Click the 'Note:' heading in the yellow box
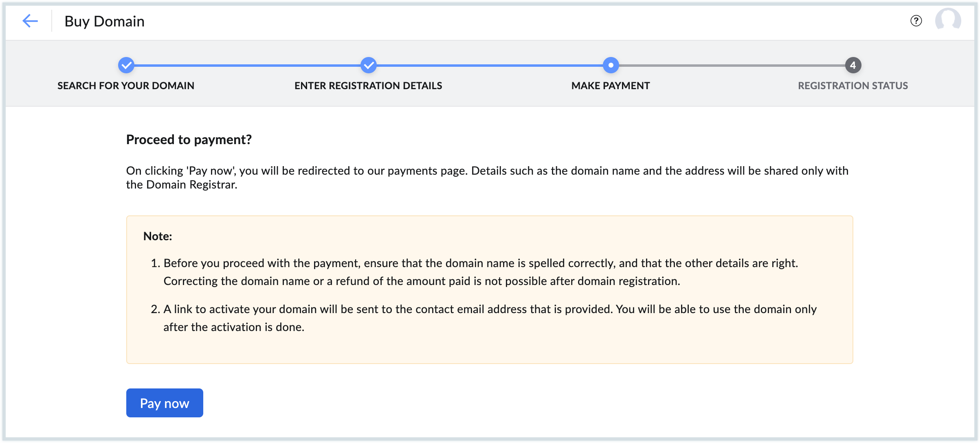Viewport: 980px width, 443px height. [158, 236]
